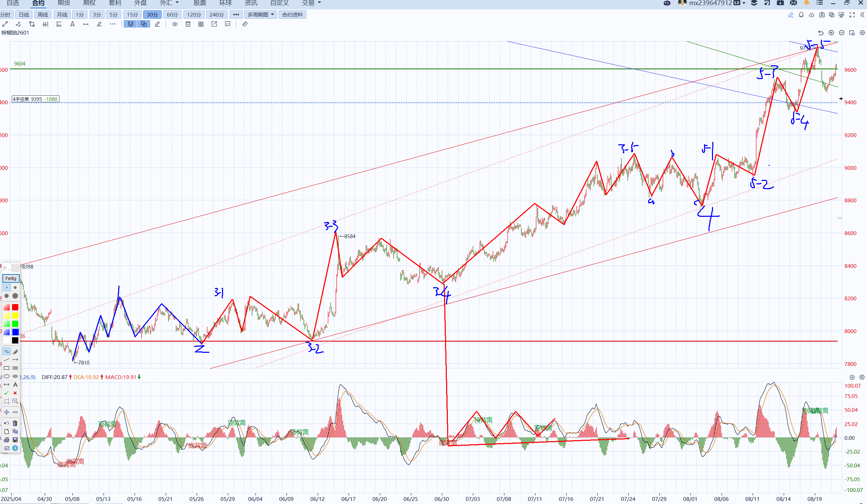Select the largest brush size dot
Screen dimensions: 867x504
[x=15, y=296]
